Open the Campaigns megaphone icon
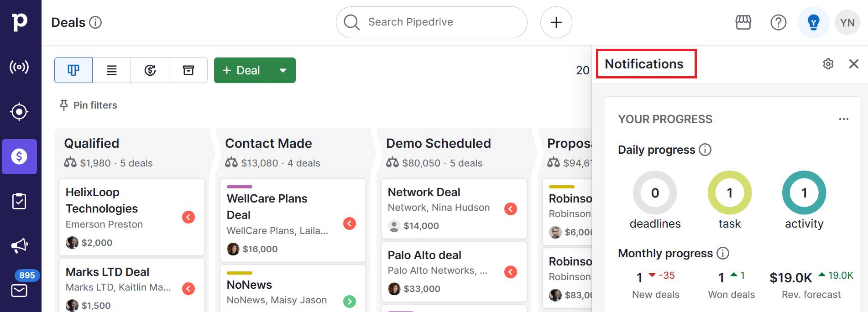868x312 pixels. click(19, 246)
